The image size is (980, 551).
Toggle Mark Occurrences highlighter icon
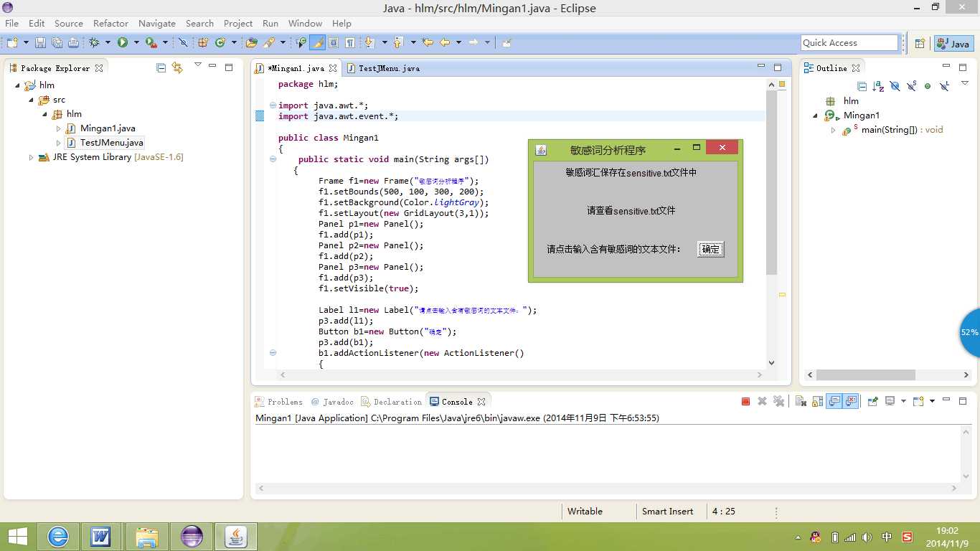point(317,43)
